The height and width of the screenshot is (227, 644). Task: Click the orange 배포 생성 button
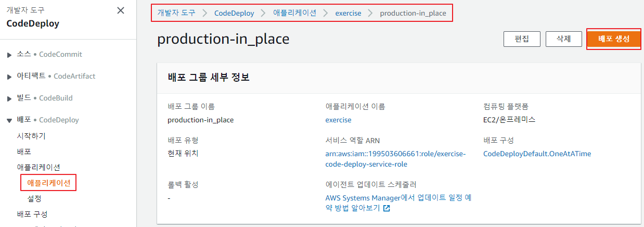pyautogui.click(x=614, y=39)
